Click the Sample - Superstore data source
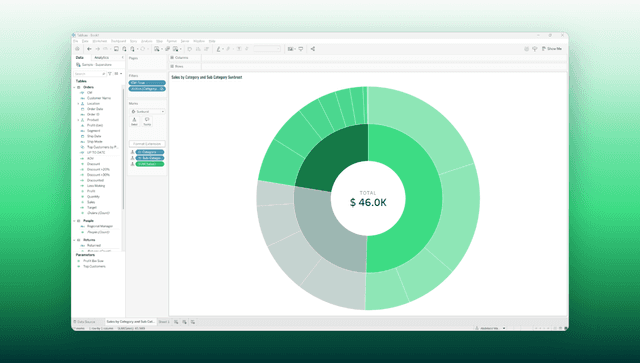Viewport: 640px width, 363px height. pyautogui.click(x=94, y=65)
